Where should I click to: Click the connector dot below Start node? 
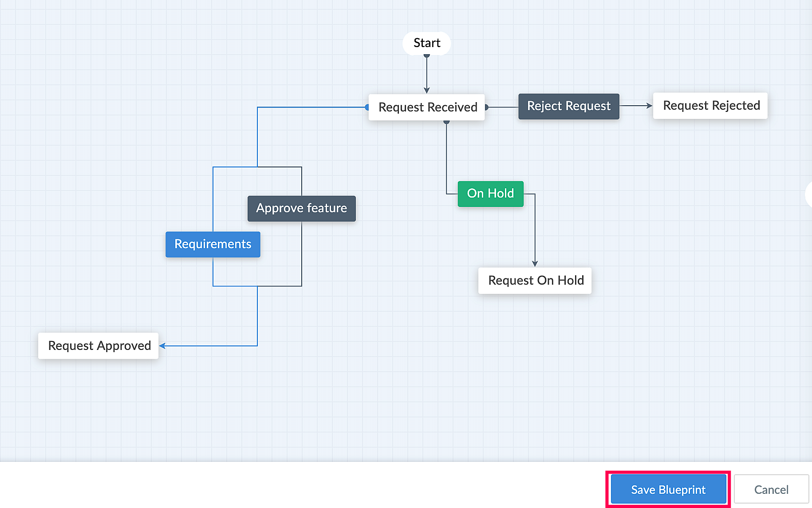[x=427, y=56]
